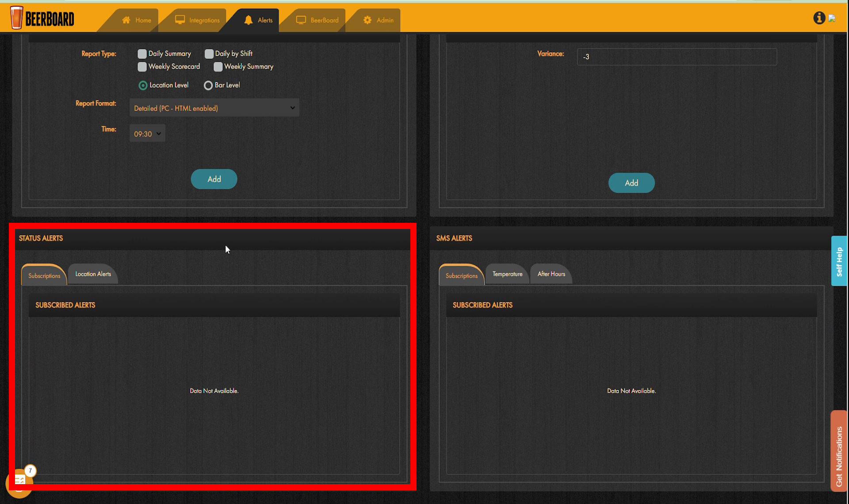Open the Temperature tab in SMS Alerts
The height and width of the screenshot is (504, 849).
pos(507,274)
